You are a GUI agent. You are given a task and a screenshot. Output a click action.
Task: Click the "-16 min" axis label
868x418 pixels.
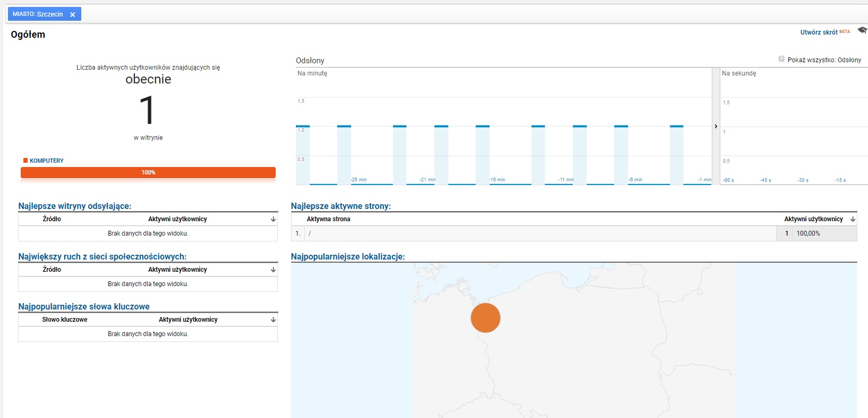[497, 180]
